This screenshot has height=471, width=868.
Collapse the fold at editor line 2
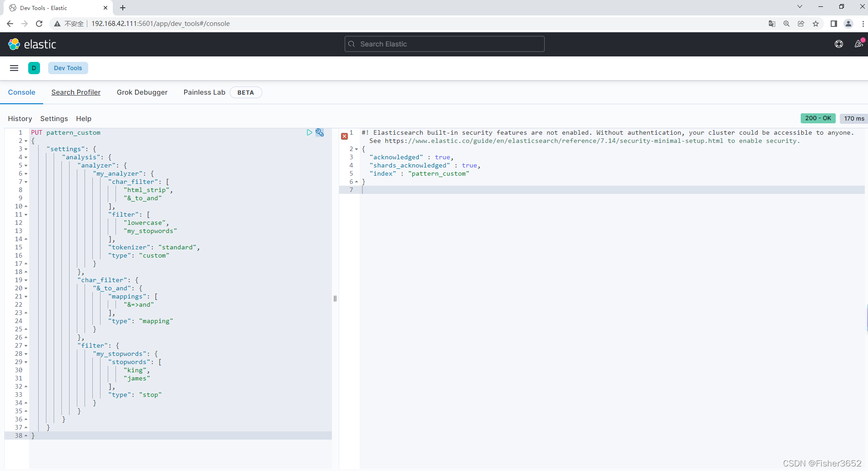pos(26,141)
